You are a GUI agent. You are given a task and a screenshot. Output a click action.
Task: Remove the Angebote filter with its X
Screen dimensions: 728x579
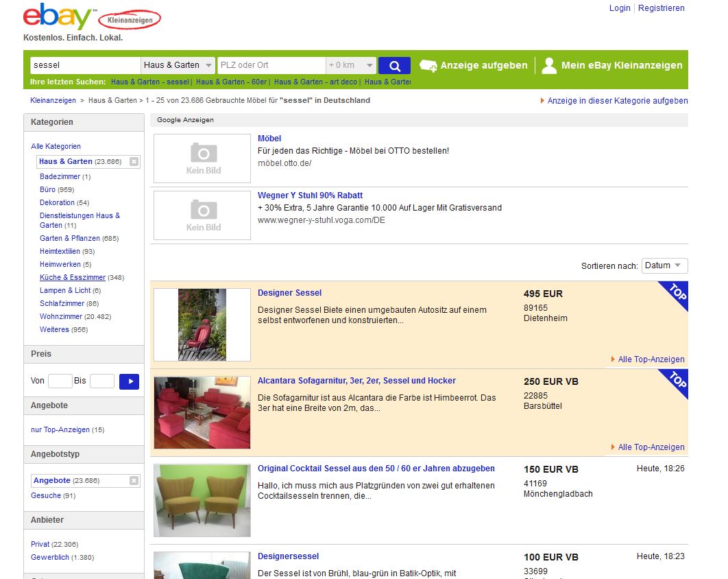pyautogui.click(x=134, y=480)
